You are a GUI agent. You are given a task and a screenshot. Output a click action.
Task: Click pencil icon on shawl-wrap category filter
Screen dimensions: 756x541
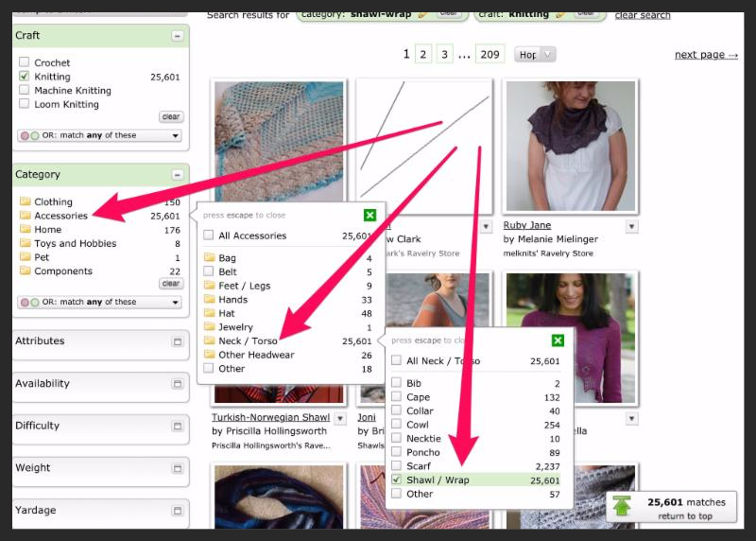coord(423,13)
